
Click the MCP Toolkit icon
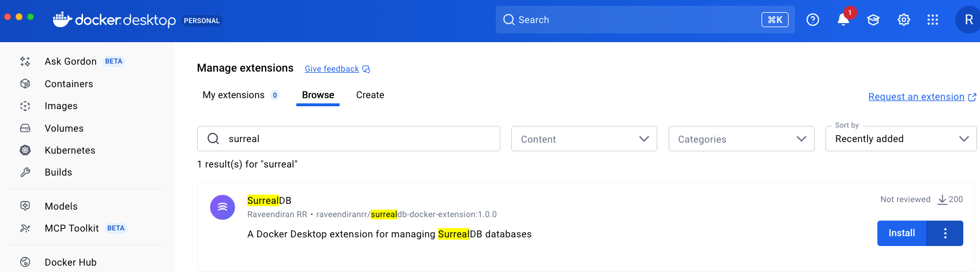(25, 228)
